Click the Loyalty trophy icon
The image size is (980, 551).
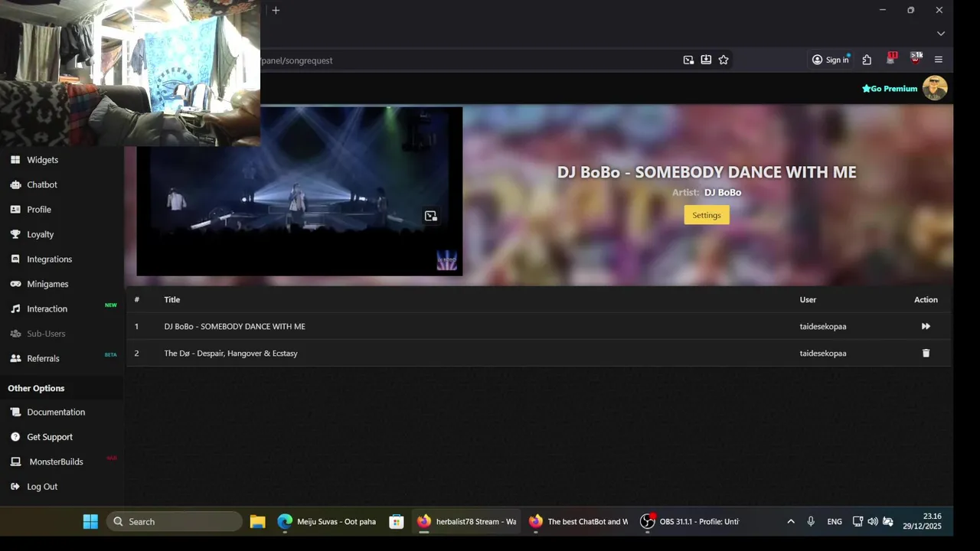point(15,234)
